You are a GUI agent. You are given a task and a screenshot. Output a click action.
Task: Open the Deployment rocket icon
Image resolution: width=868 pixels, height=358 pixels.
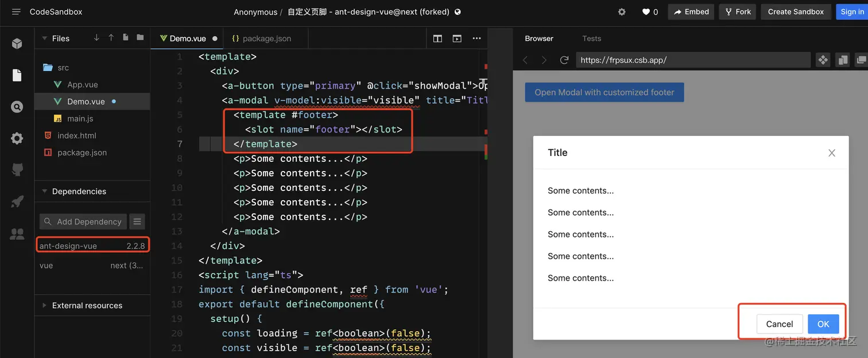[17, 201]
